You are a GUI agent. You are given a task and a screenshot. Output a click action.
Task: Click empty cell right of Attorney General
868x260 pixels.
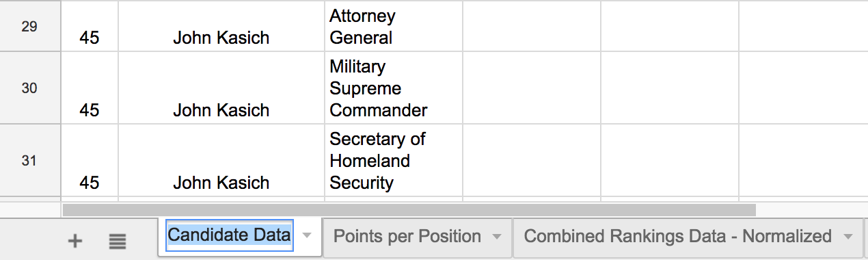click(x=532, y=27)
